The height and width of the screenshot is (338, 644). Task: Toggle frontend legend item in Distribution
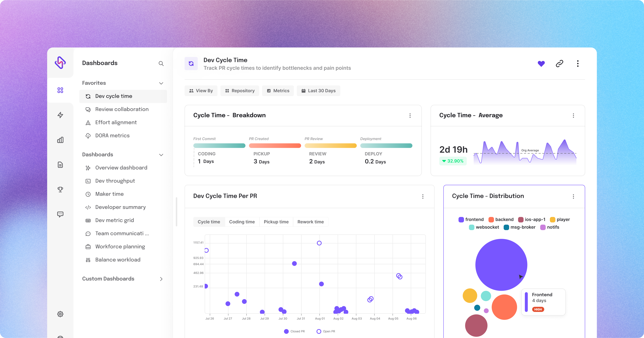(471, 219)
